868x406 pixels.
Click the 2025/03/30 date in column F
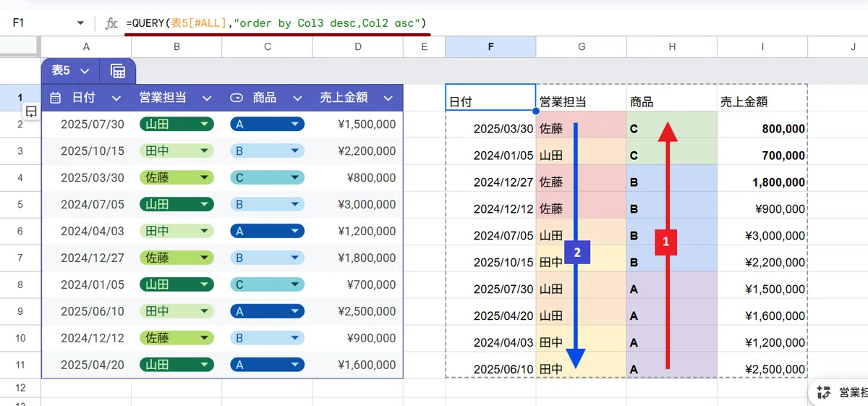pos(503,129)
